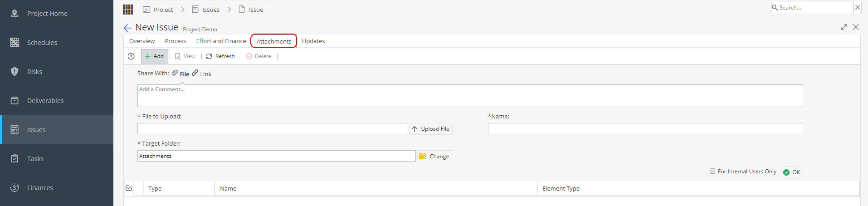Clear search with the X icon
This screenshot has width=868, height=206.
click(857, 8)
